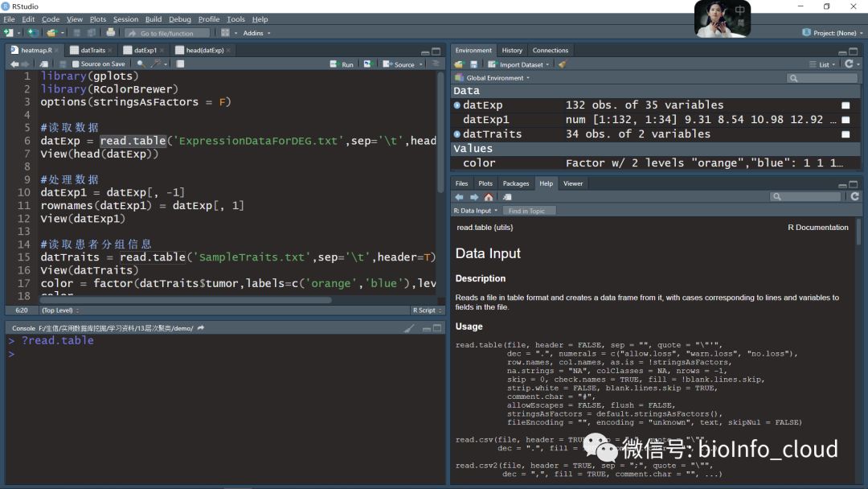868x489 pixels.
Task: Click the Load workspace icon in Environment pane
Action: [x=459, y=65]
